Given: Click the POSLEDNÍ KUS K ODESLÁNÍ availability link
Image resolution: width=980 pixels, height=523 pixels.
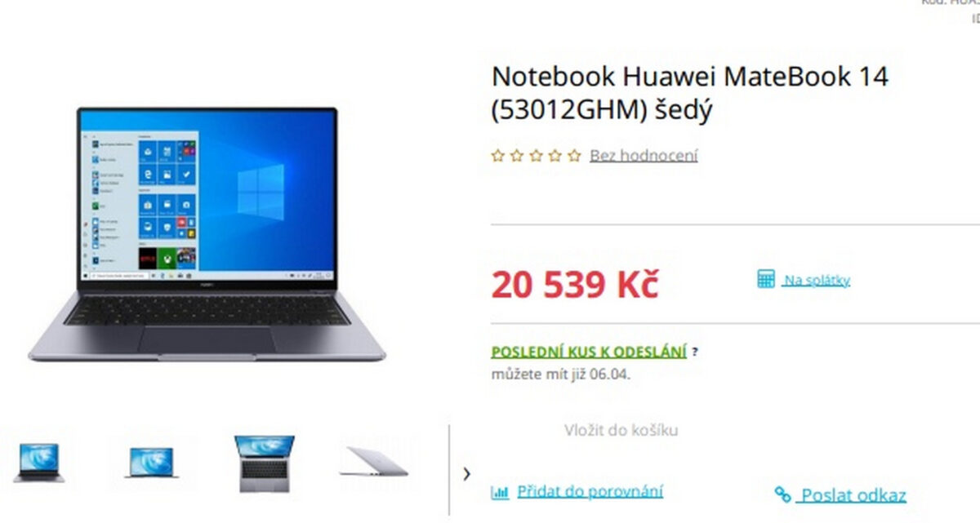Looking at the screenshot, I should [x=589, y=352].
